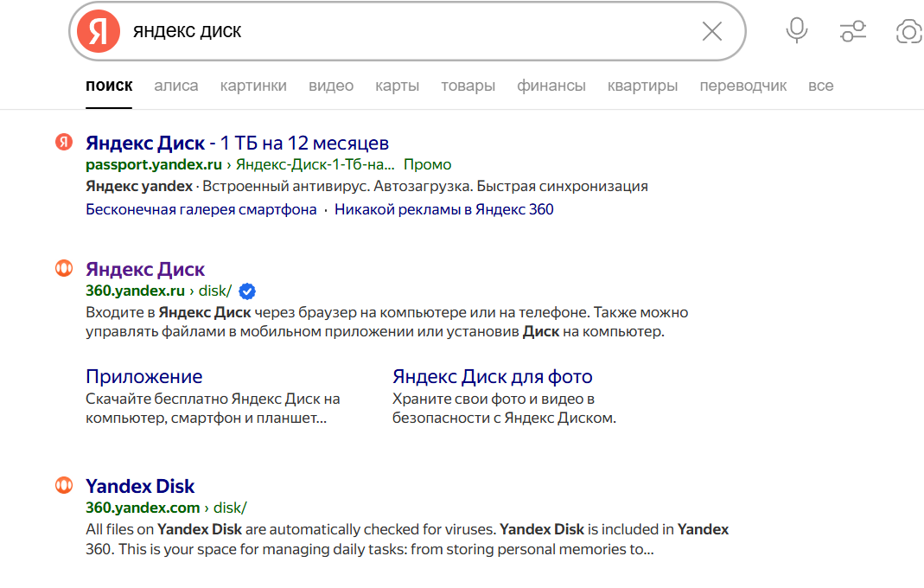The image size is (924, 588).
Task: Open search settings sliders icon
Action: pyautogui.click(x=853, y=31)
